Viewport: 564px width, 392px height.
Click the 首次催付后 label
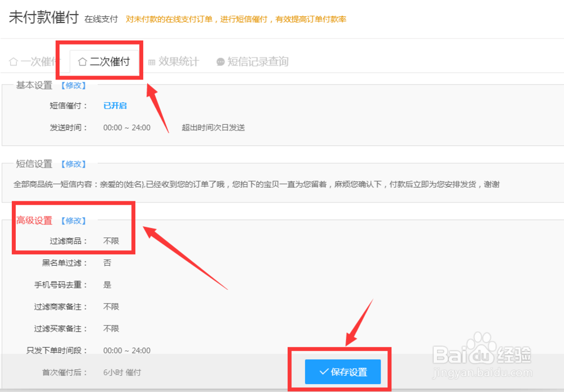(64, 373)
